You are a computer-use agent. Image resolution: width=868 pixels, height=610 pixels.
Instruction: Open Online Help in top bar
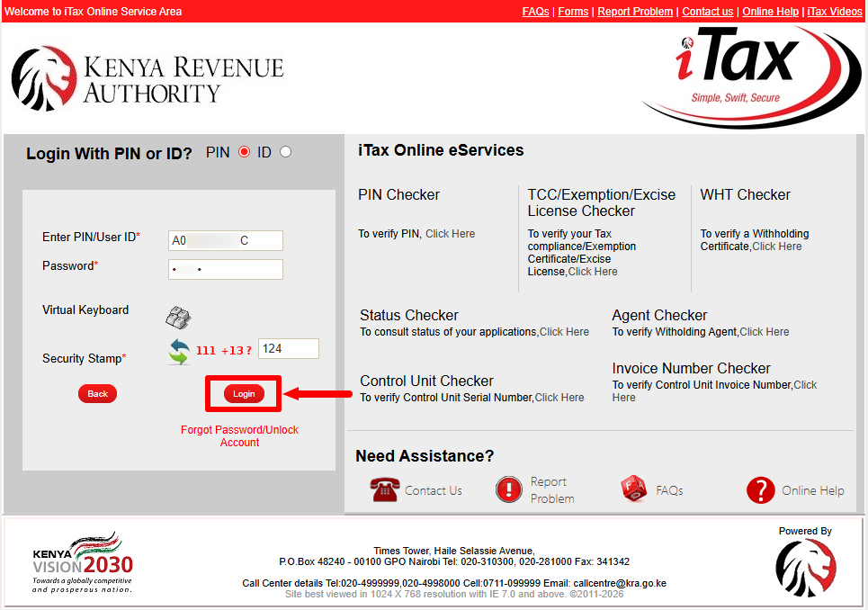click(x=770, y=12)
